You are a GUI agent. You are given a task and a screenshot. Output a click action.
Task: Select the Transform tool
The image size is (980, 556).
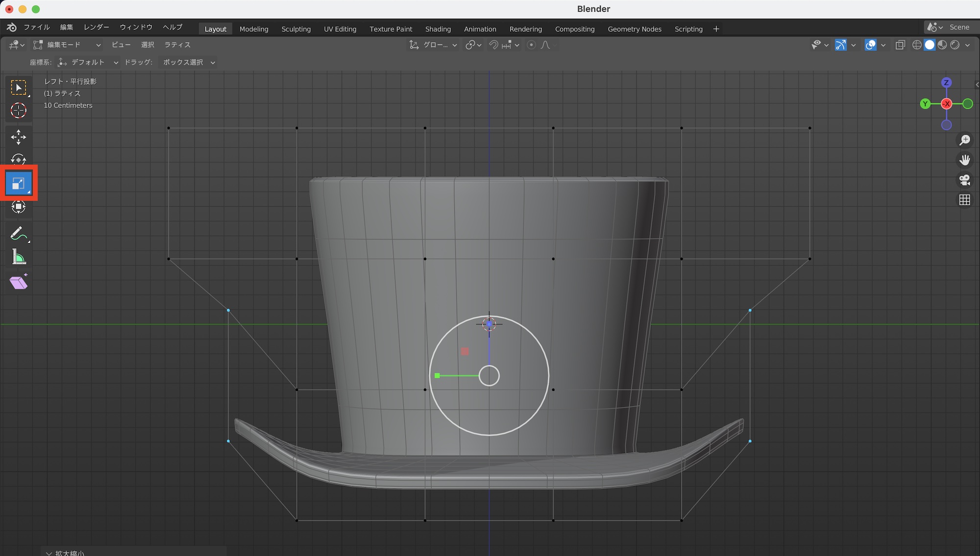pyautogui.click(x=19, y=207)
